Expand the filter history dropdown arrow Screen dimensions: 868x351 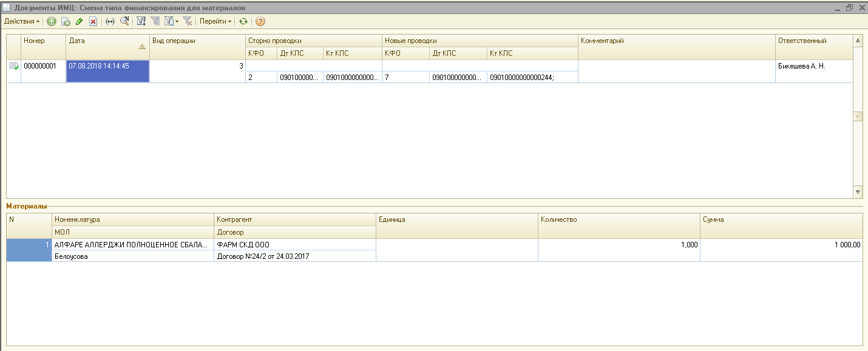coord(176,21)
